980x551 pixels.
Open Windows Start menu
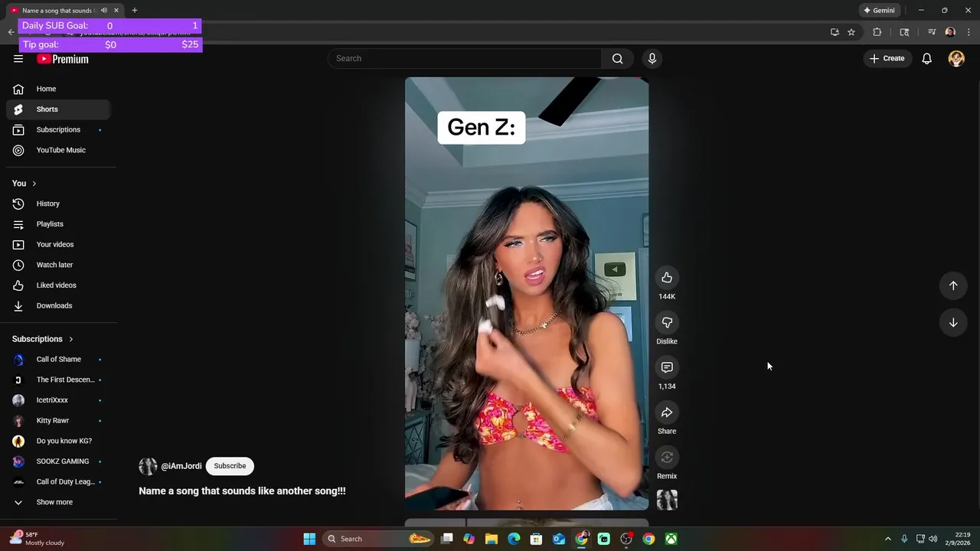click(309, 539)
